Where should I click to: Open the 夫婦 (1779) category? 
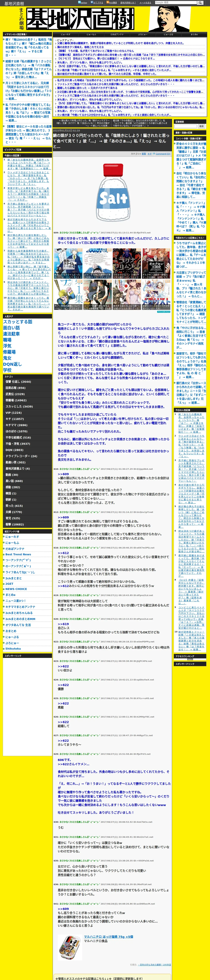click(14, 512)
